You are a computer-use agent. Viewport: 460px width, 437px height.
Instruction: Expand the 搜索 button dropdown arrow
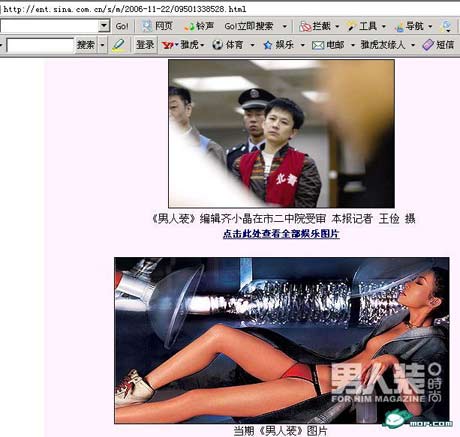click(x=103, y=45)
